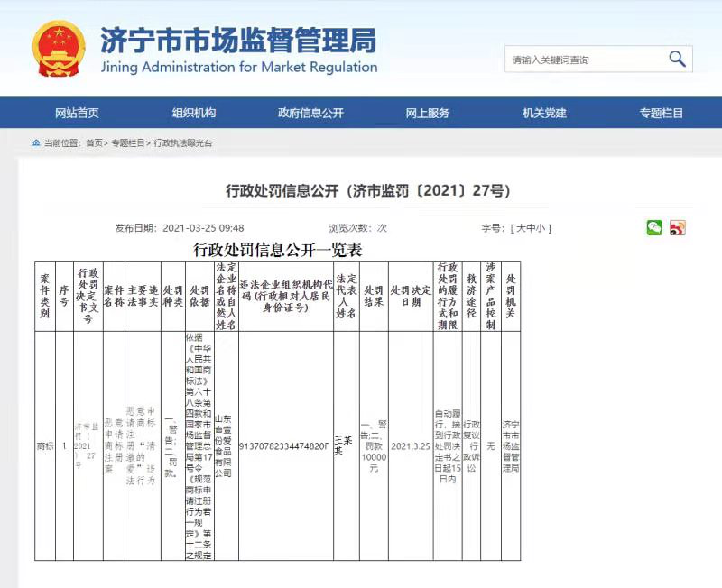This screenshot has width=722, height=588.
Task: Set font size to 小
Action: (540, 228)
